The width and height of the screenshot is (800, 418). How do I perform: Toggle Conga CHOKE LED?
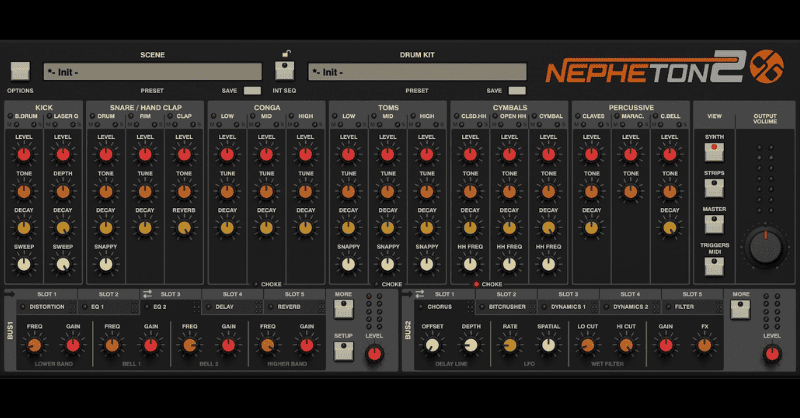pos(256,284)
